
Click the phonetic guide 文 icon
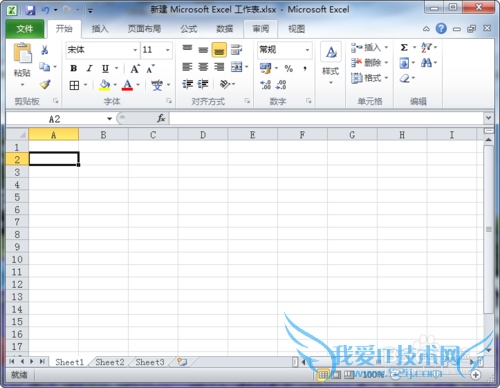(157, 85)
